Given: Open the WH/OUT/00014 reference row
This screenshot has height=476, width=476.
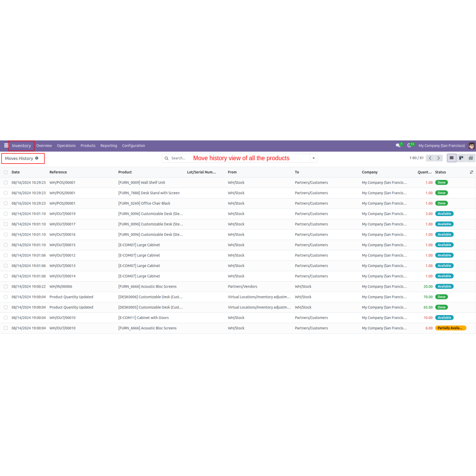Looking at the screenshot, I should coord(62,276).
